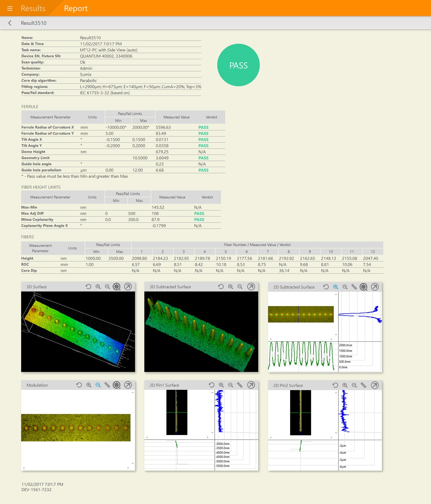Image resolution: width=431 pixels, height=504 pixels.
Task: Click the 2D Pin1 Surface image
Action: pos(177,412)
